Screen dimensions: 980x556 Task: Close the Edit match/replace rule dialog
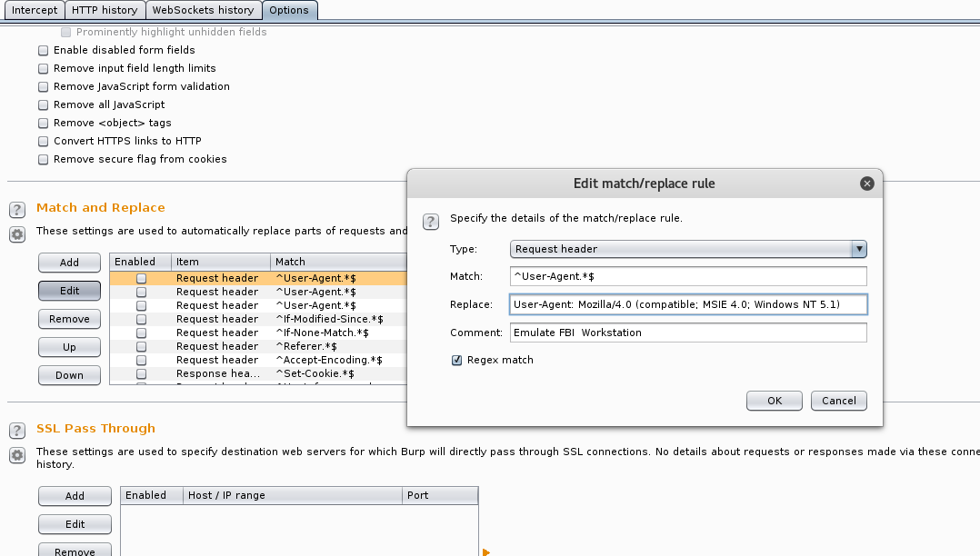click(866, 184)
